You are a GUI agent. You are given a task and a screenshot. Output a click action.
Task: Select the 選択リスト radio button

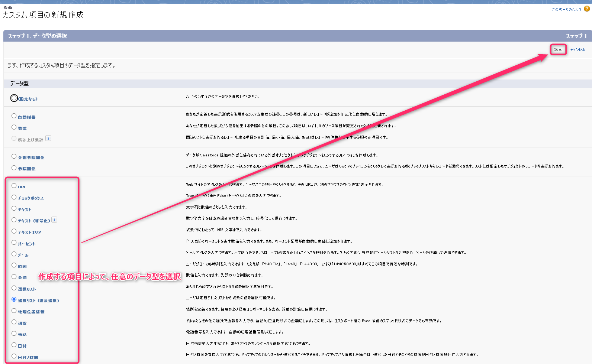click(x=14, y=288)
